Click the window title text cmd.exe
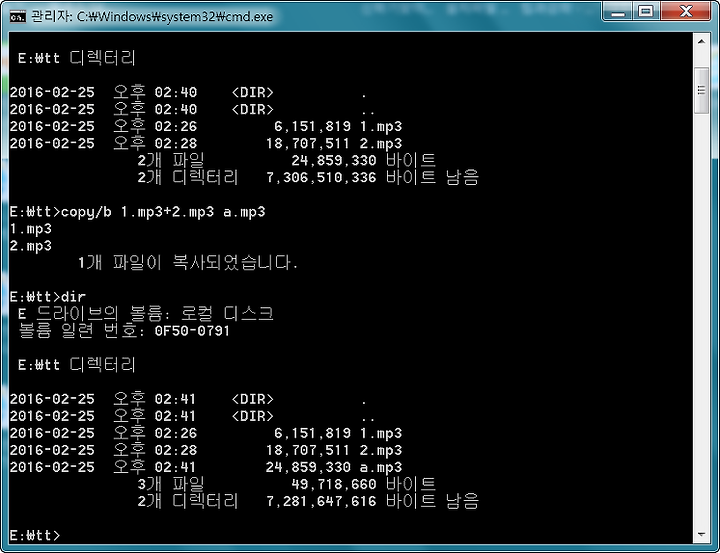Viewport: 720px width, 553px height. [x=152, y=17]
